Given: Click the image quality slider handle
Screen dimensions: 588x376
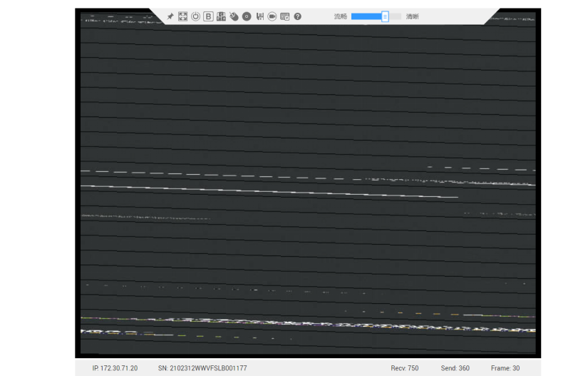Looking at the screenshot, I should coord(385,16).
